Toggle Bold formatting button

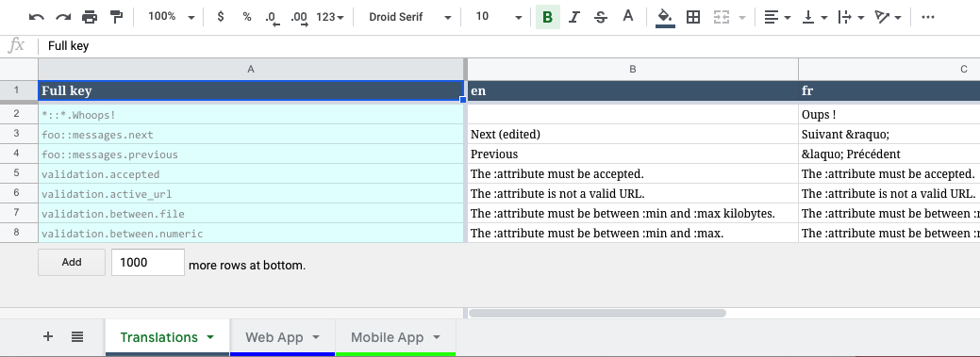[547, 18]
